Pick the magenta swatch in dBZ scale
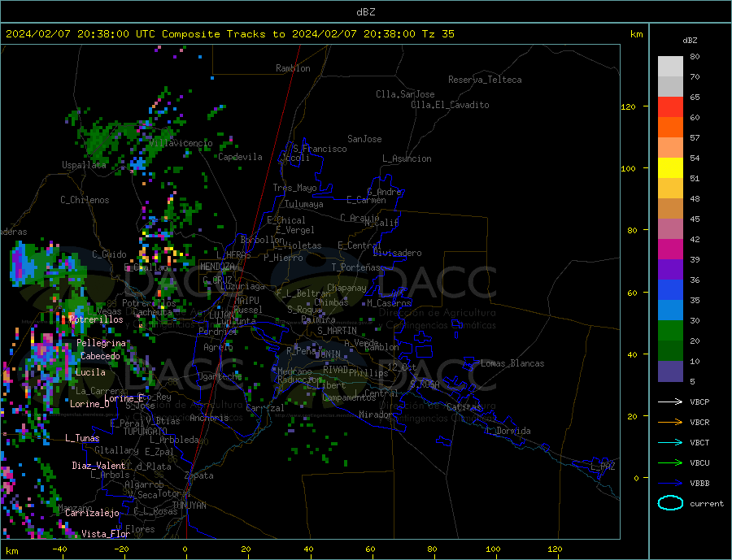 point(670,250)
